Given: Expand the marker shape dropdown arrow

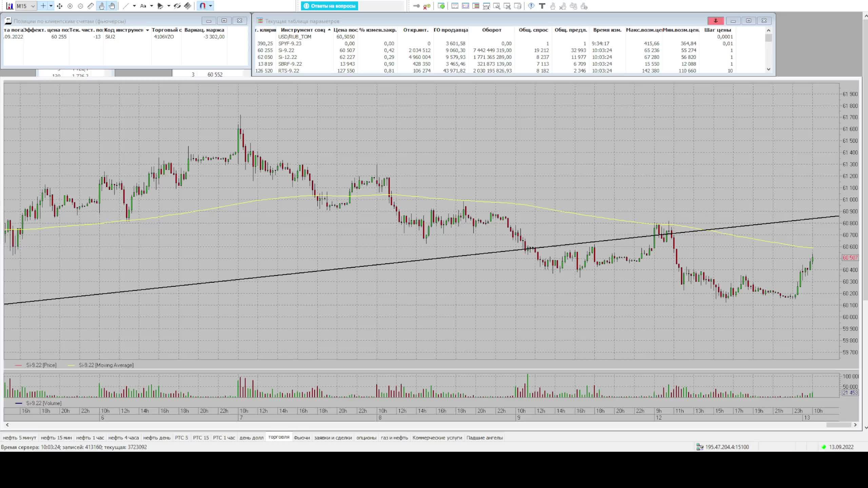Looking at the screenshot, I should tap(169, 6).
